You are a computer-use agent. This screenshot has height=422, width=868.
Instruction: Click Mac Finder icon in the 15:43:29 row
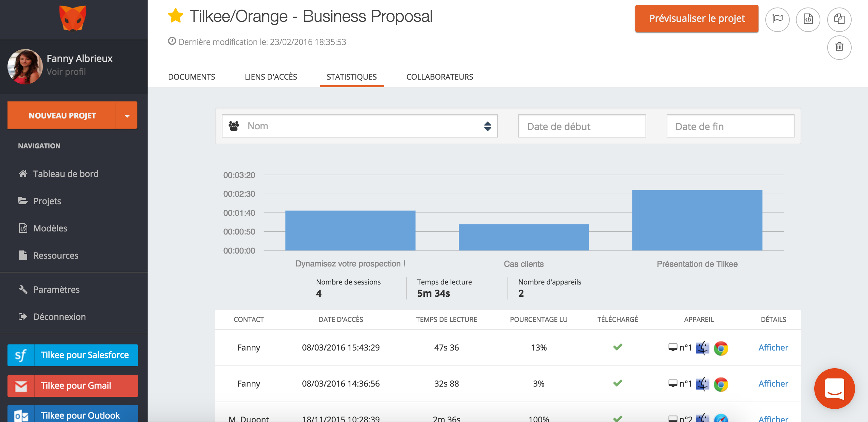702,348
